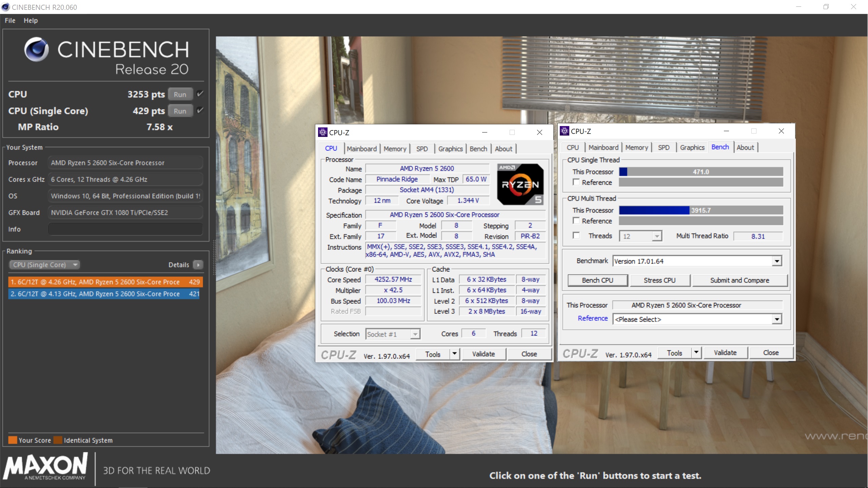Image resolution: width=868 pixels, height=488 pixels.
Task: Run the CPU multi-core test
Action: [x=180, y=94]
